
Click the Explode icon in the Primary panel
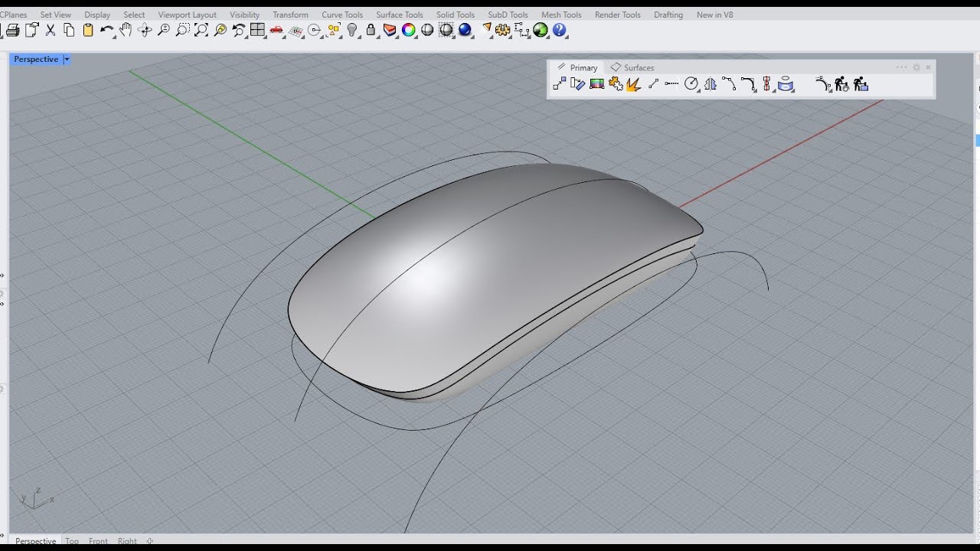[633, 85]
